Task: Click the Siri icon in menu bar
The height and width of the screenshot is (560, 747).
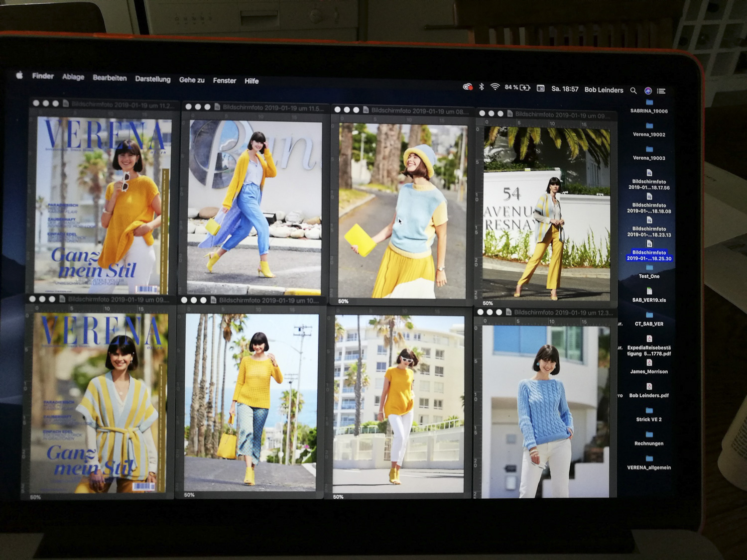Action: tap(648, 91)
